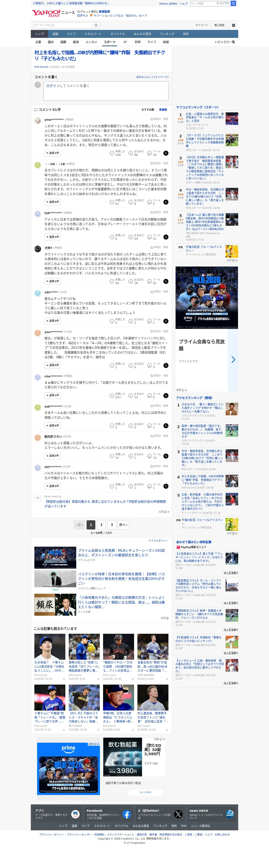The width and height of the screenshot is (269, 868).
Task: Sort comments by 新着順
Action: (163, 110)
